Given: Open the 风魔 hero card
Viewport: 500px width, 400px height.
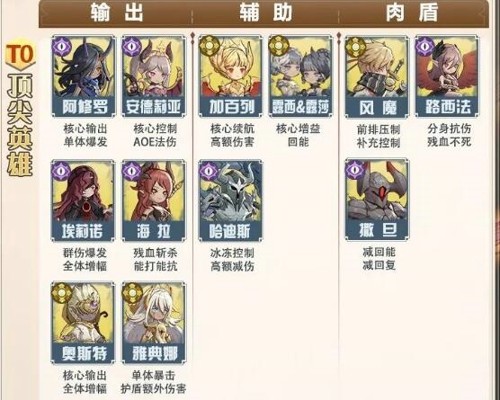Looking at the screenshot, I should point(377,76).
